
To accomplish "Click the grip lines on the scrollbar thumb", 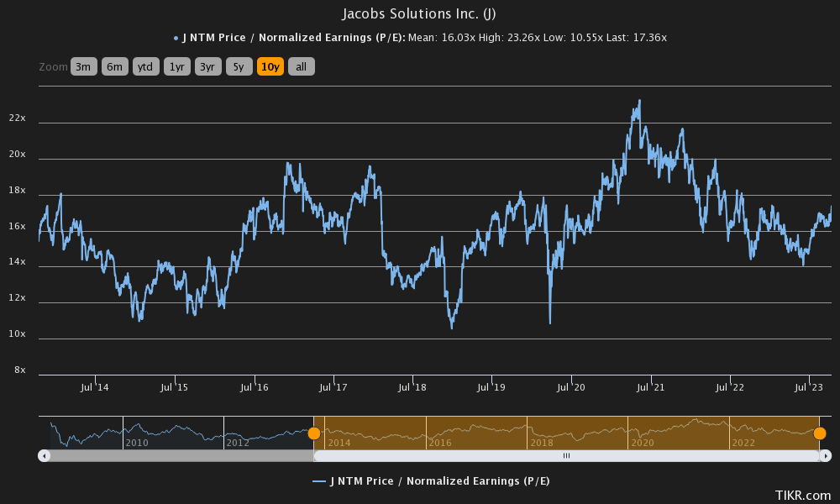I will [566, 455].
